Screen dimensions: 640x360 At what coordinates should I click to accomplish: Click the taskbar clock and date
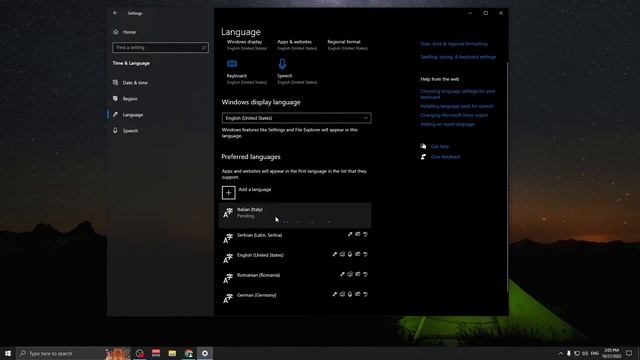coord(611,353)
